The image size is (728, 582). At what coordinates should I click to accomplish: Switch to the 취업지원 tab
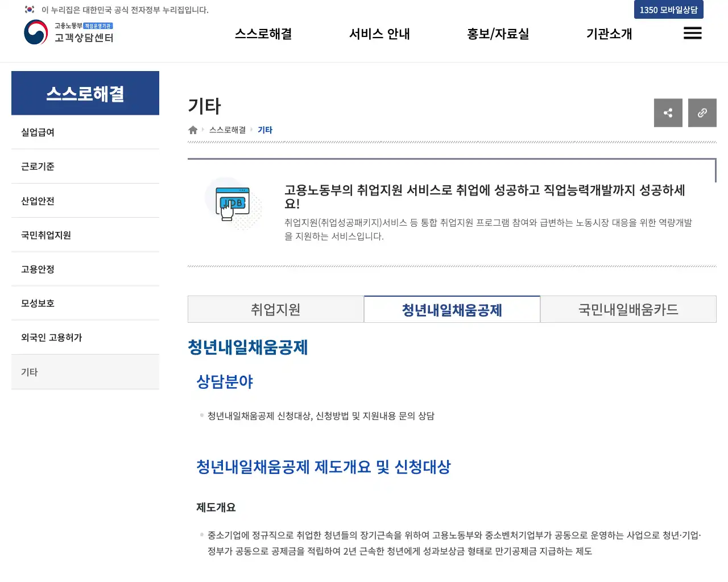tap(276, 309)
